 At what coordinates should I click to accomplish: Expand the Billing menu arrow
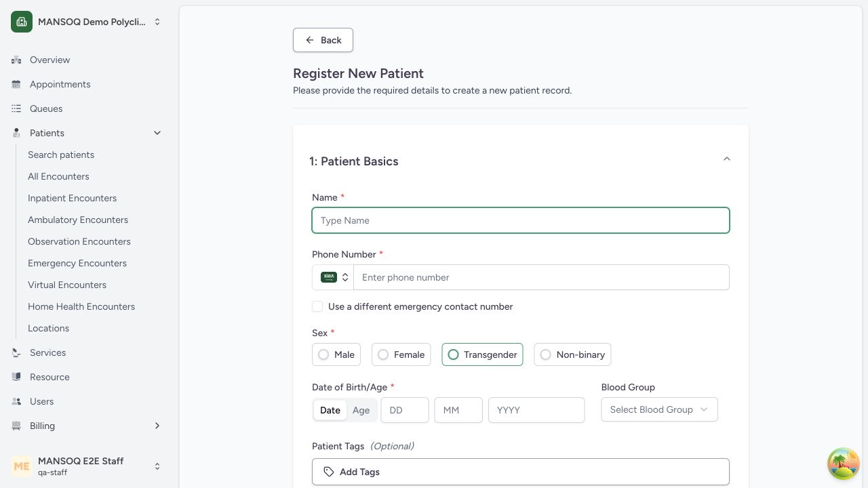[157, 426]
